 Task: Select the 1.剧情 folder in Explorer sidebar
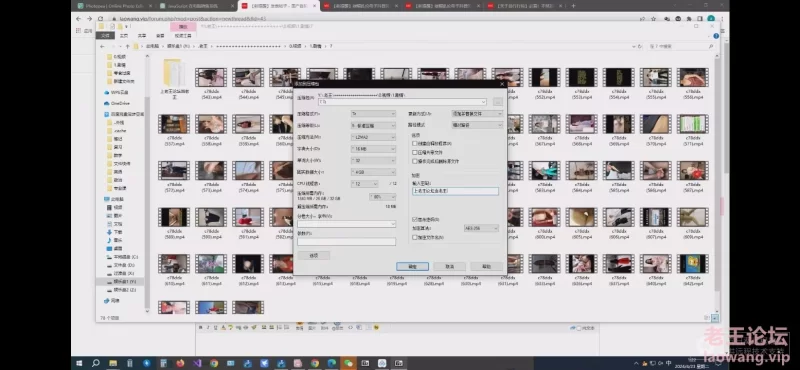[x=117, y=65]
